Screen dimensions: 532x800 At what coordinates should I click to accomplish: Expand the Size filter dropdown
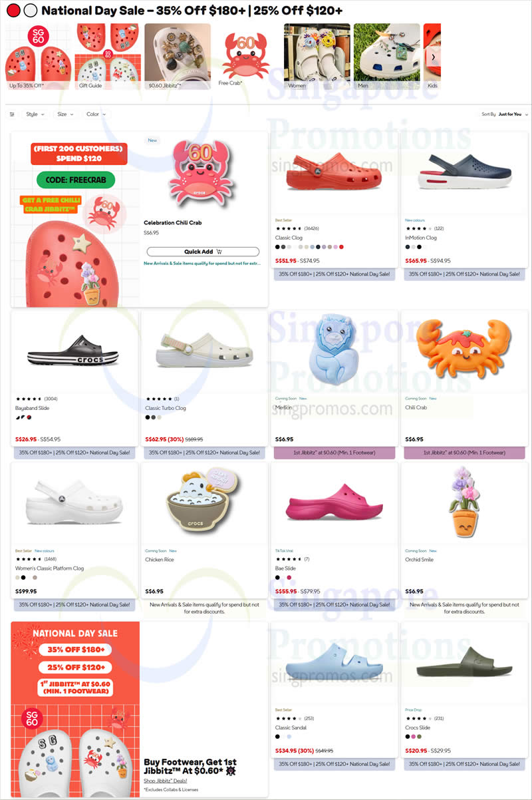coord(65,114)
